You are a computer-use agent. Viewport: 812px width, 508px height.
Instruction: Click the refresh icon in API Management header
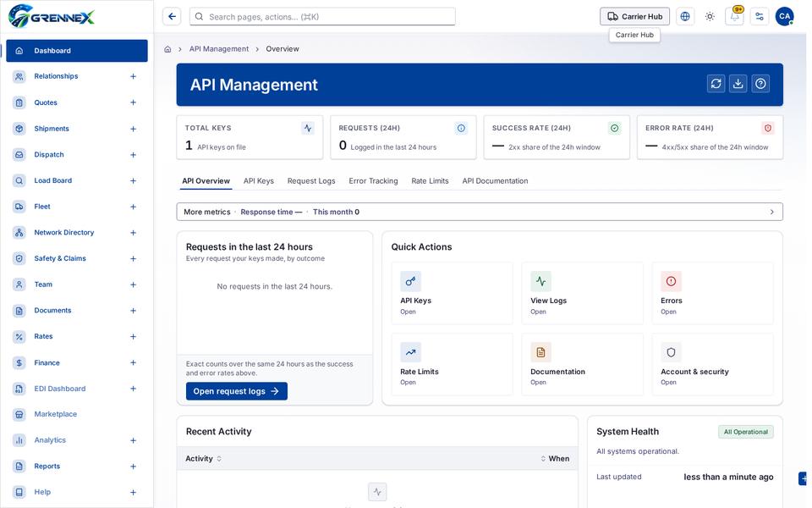(716, 84)
